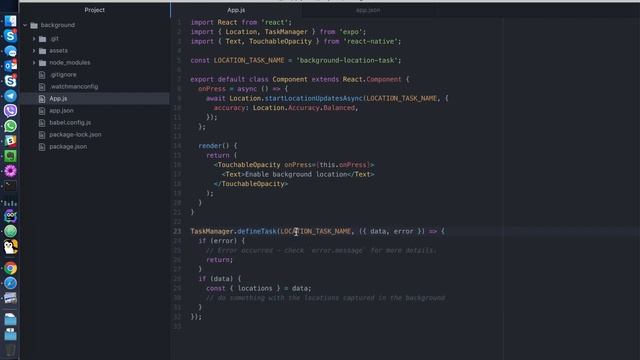This screenshot has height=360, width=640.
Task: Open package.json from the project tree
Action: (x=68, y=147)
